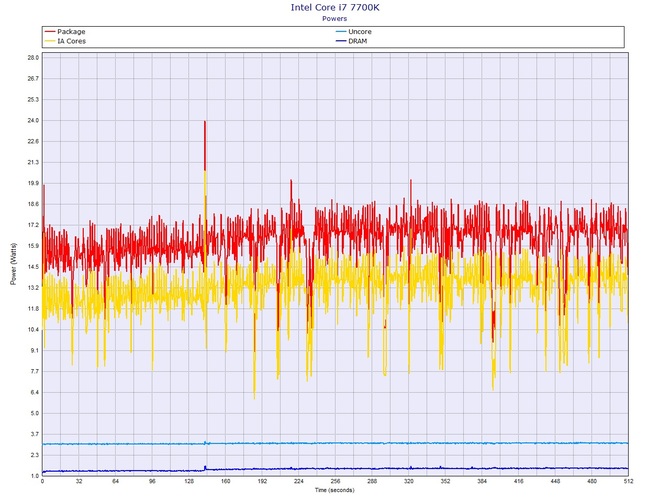Click the Powers subtitle
Image resolution: width=670 pixels, height=502 pixels.
[334, 18]
